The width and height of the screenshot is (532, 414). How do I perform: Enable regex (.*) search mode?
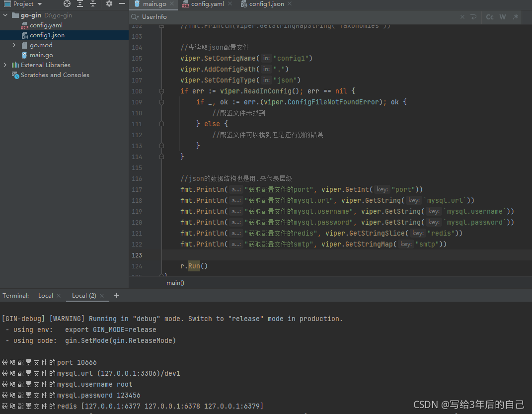(x=515, y=16)
